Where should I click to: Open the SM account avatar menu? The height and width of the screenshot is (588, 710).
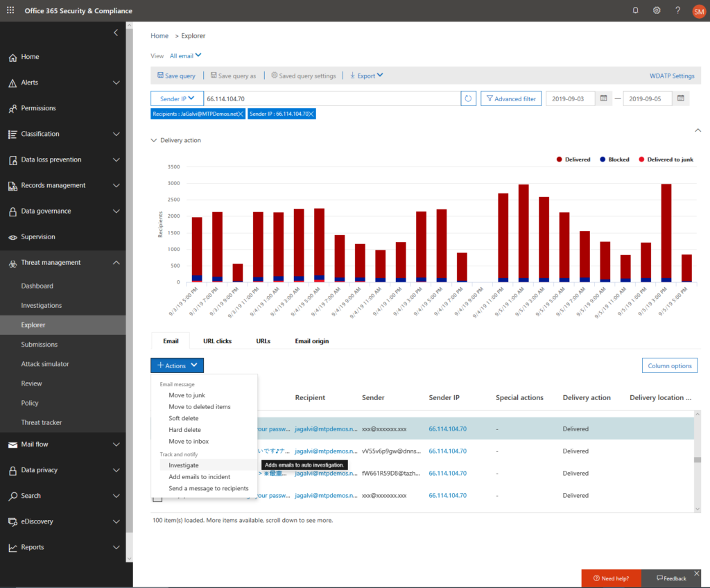click(x=699, y=10)
